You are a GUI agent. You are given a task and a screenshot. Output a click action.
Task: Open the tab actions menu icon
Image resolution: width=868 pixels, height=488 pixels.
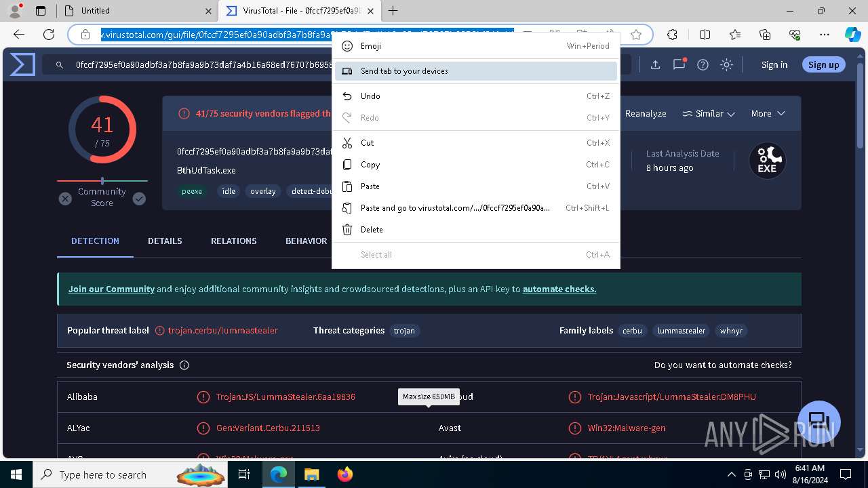41,11
